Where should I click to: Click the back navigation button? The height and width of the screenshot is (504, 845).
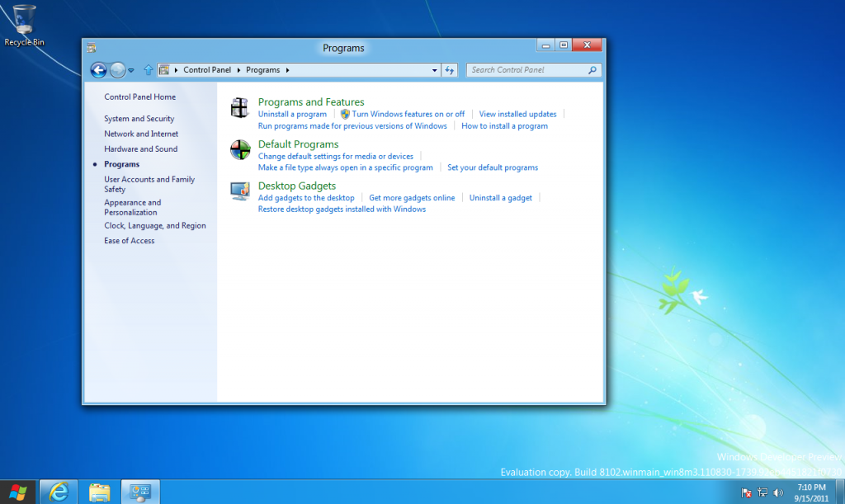[x=97, y=70]
